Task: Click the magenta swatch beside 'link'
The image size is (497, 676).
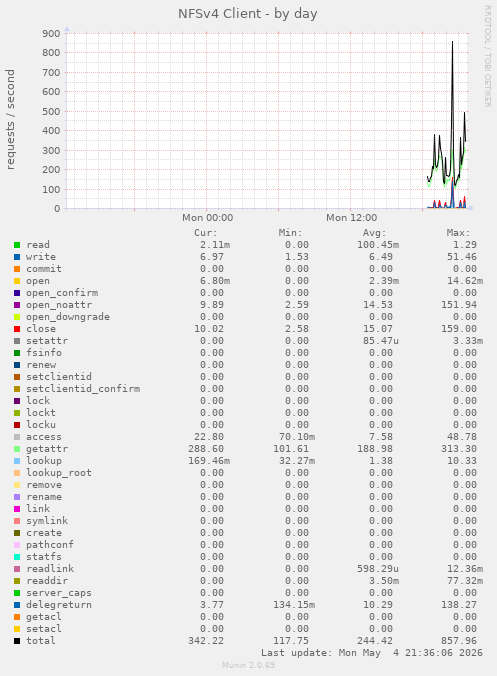Action: tap(17, 509)
